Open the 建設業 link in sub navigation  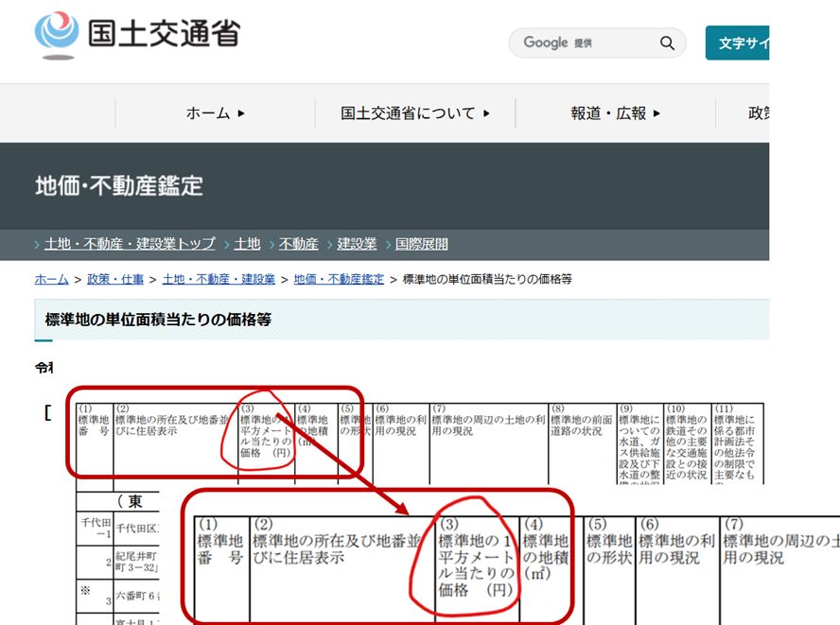(357, 244)
